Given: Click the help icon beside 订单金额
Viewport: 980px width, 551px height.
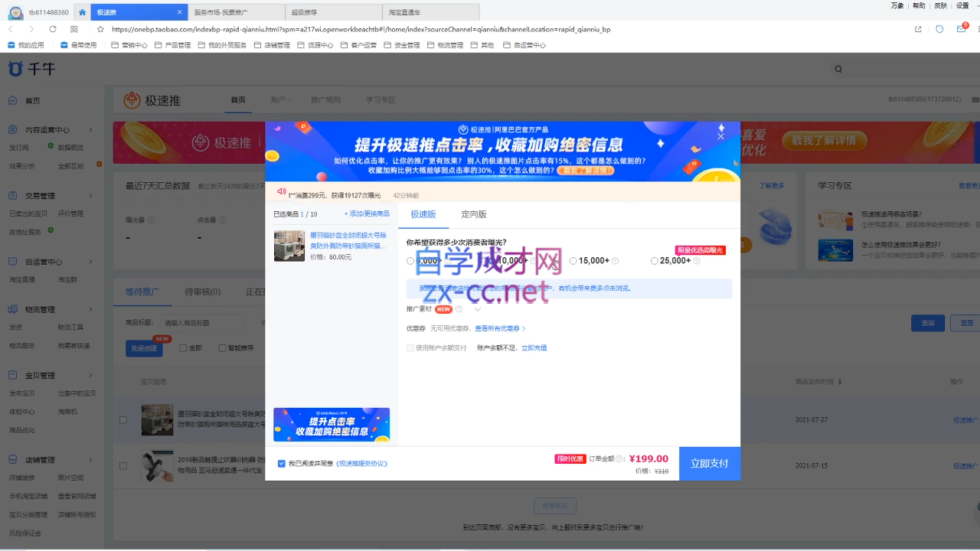Looking at the screenshot, I should (620, 459).
